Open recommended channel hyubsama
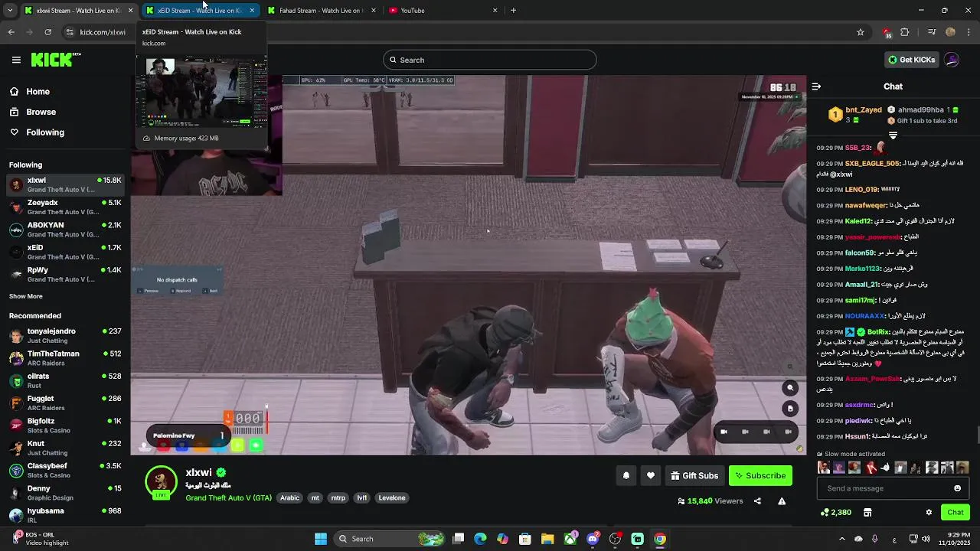980x551 pixels. [65, 515]
